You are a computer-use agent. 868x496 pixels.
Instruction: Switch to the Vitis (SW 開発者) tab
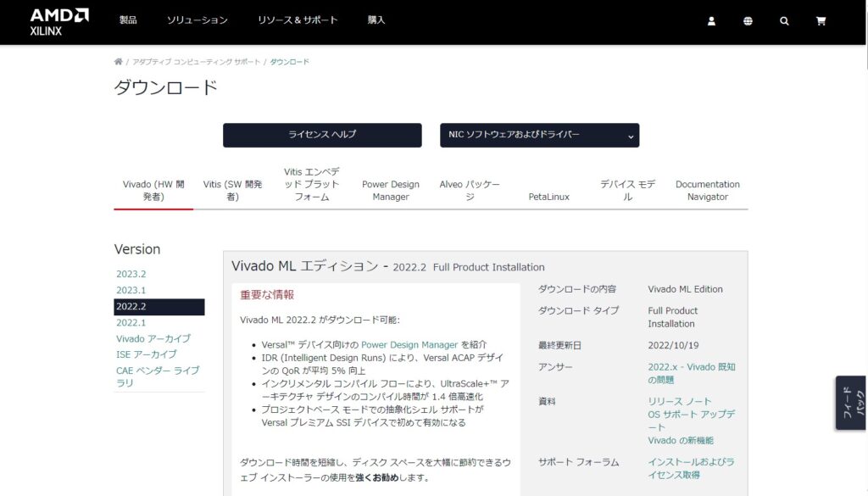(x=232, y=191)
